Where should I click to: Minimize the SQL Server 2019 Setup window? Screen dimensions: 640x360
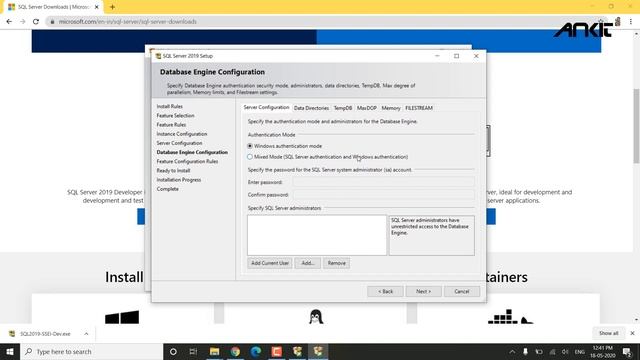(437, 56)
